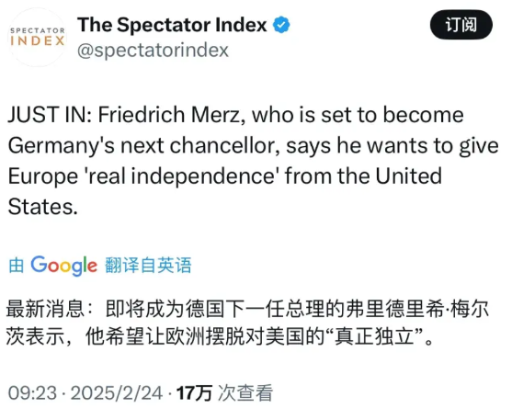Click the 最新消息 heading in translation
This screenshot has width=512, height=420.
(45, 308)
